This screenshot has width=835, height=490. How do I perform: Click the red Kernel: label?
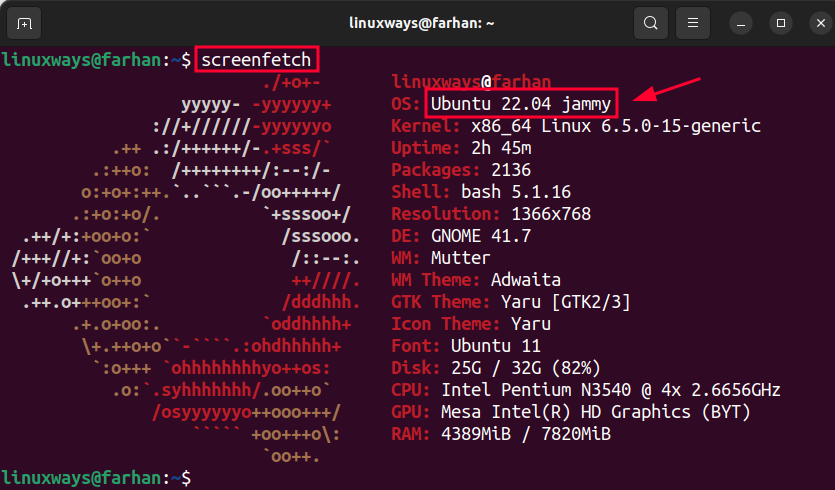tap(425, 126)
